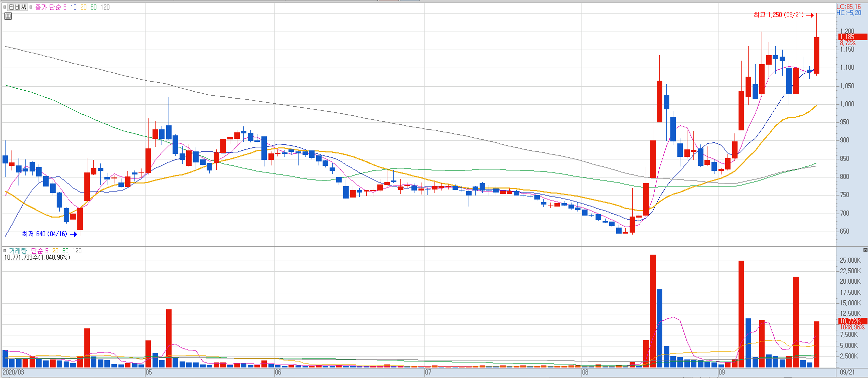Click the LC:85.16 value on price axis

[x=848, y=7]
